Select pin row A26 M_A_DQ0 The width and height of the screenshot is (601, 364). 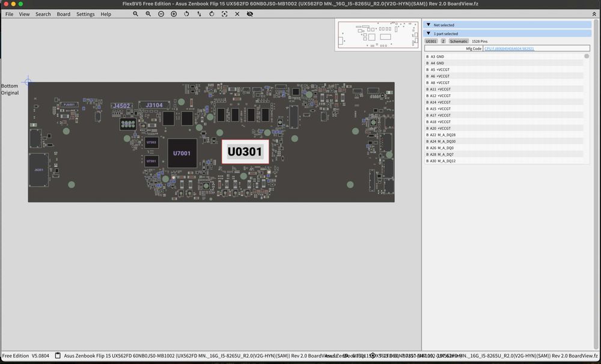tap(504, 148)
